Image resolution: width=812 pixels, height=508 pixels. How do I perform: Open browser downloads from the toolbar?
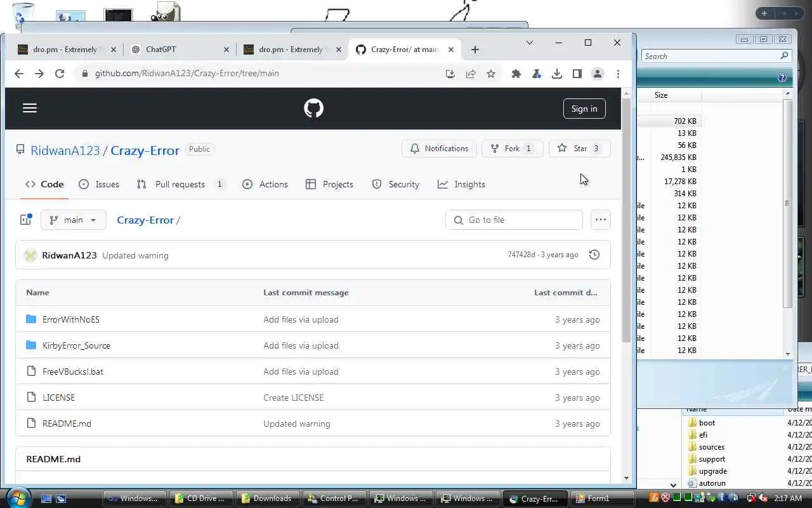click(x=557, y=74)
